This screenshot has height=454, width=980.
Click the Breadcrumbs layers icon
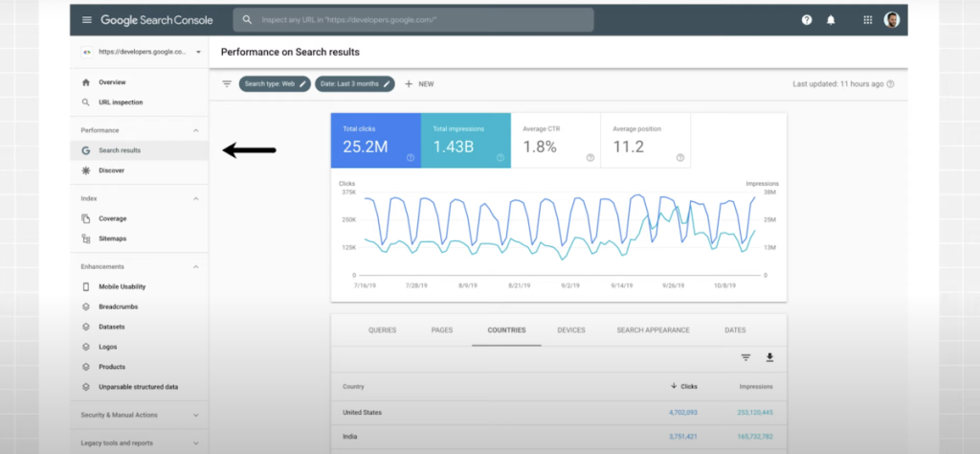(86, 307)
